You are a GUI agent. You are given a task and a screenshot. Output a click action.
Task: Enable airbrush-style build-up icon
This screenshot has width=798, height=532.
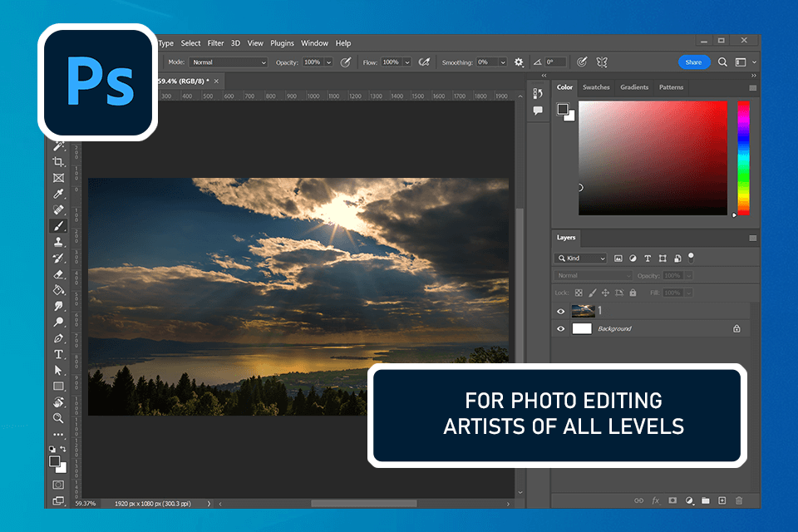pyautogui.click(x=423, y=62)
